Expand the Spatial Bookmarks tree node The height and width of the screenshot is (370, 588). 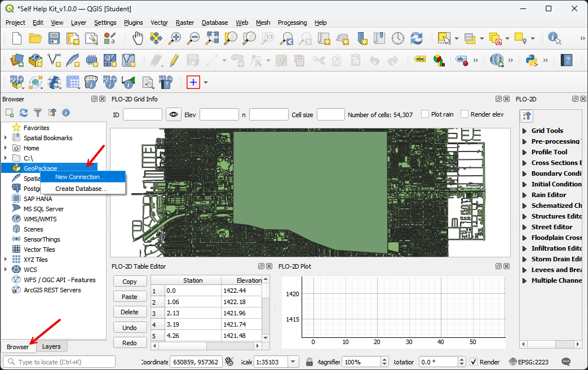click(6, 138)
